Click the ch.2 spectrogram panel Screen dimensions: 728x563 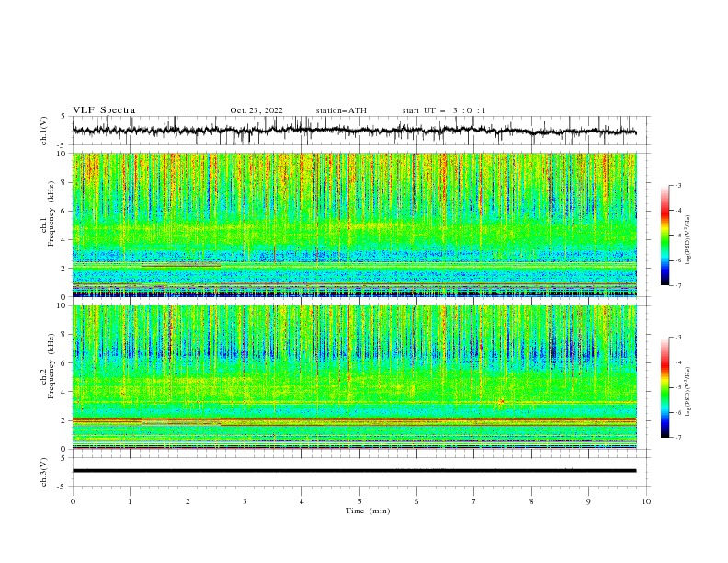(355, 377)
